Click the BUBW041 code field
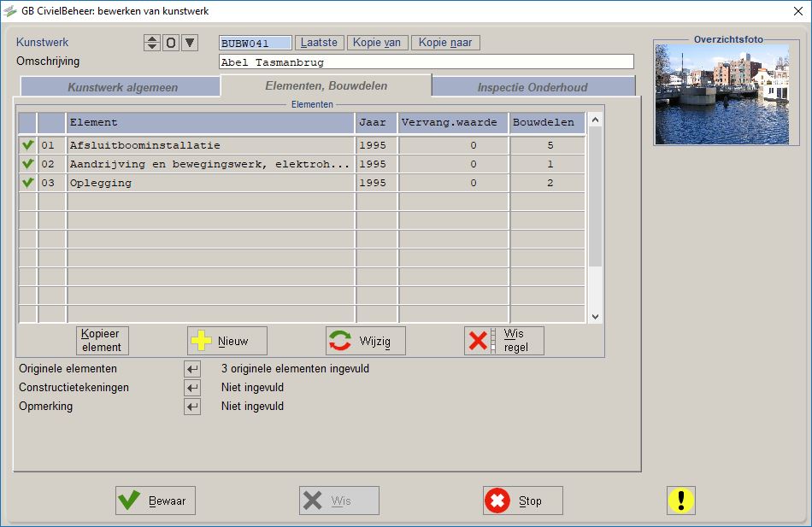Screen dimensions: 812x527 pyautogui.click(x=256, y=43)
